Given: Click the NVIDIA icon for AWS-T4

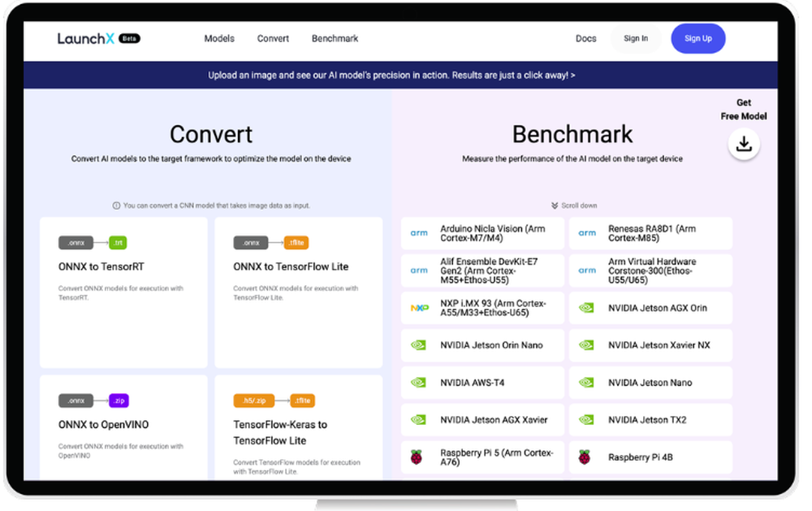Looking at the screenshot, I should tap(418, 383).
